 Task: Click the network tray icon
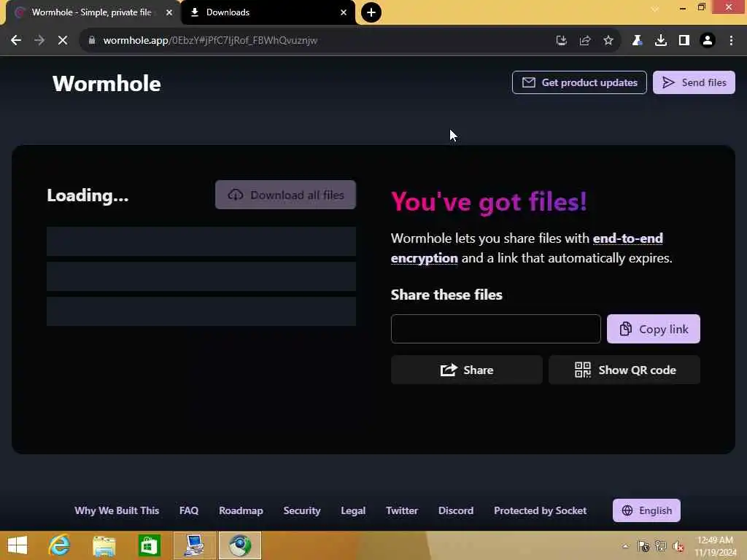[660, 545]
